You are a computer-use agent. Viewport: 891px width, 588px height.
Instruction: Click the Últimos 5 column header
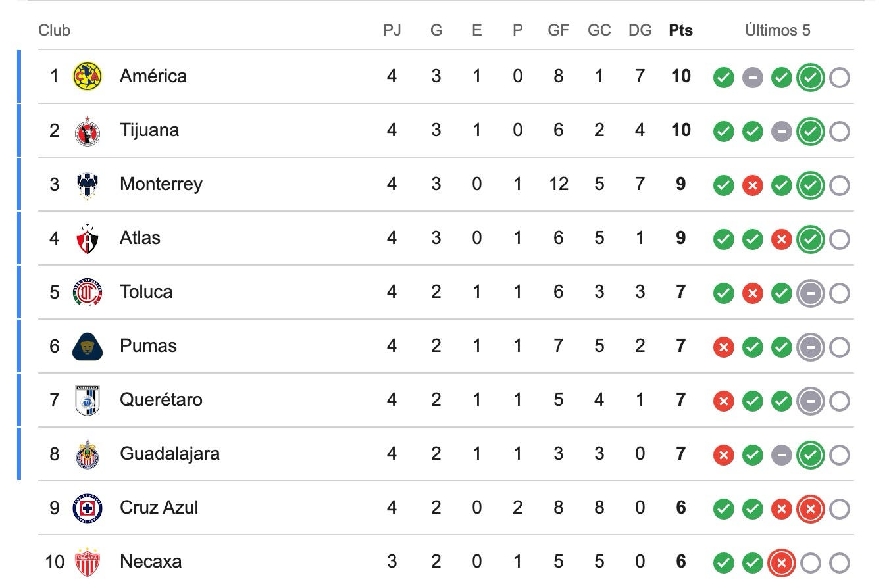pyautogui.click(x=778, y=30)
